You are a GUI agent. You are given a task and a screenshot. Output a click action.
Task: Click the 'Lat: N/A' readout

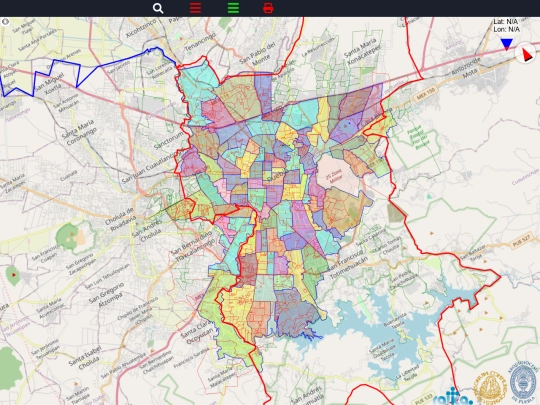tap(505, 21)
